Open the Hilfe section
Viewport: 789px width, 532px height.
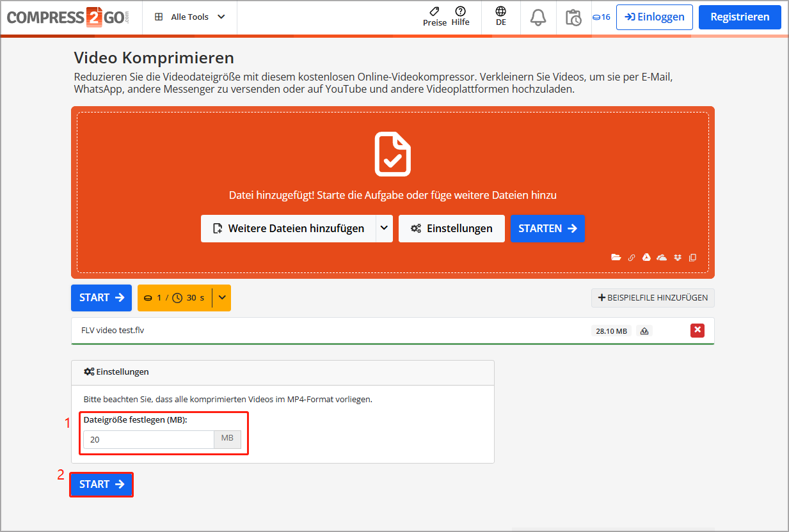460,17
